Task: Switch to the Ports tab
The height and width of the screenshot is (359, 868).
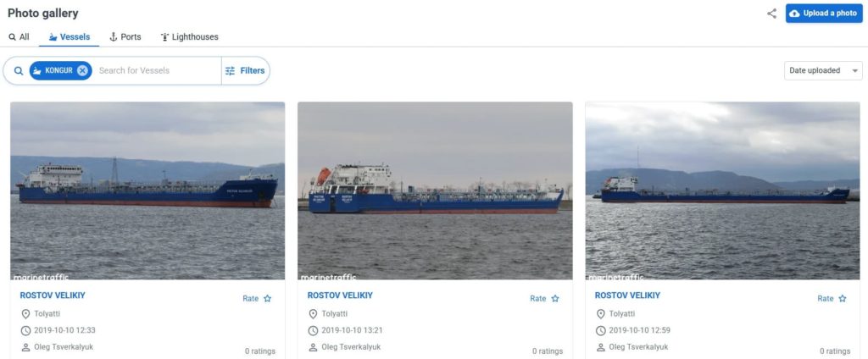Action: coord(125,37)
